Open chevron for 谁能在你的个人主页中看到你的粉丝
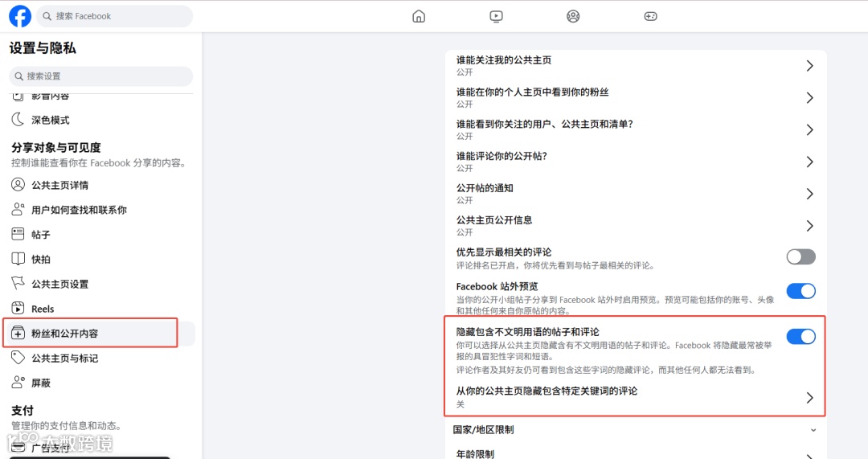Image resolution: width=868 pixels, height=459 pixels. pos(810,98)
